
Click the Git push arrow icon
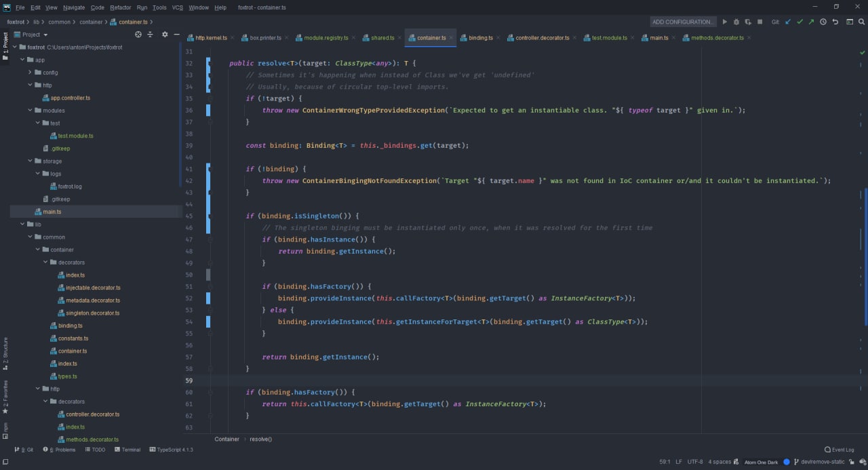click(811, 22)
